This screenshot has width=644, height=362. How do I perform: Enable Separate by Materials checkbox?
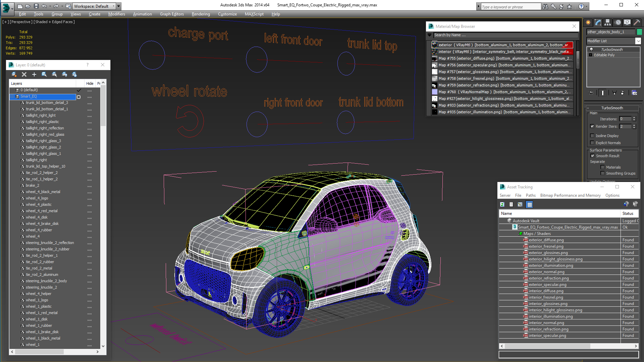point(602,167)
